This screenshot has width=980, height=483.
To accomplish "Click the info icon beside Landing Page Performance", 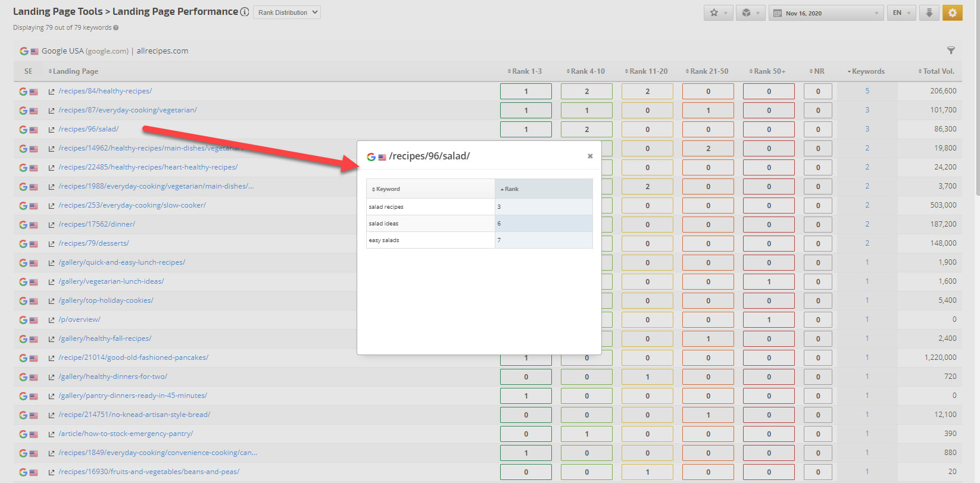I will point(245,12).
